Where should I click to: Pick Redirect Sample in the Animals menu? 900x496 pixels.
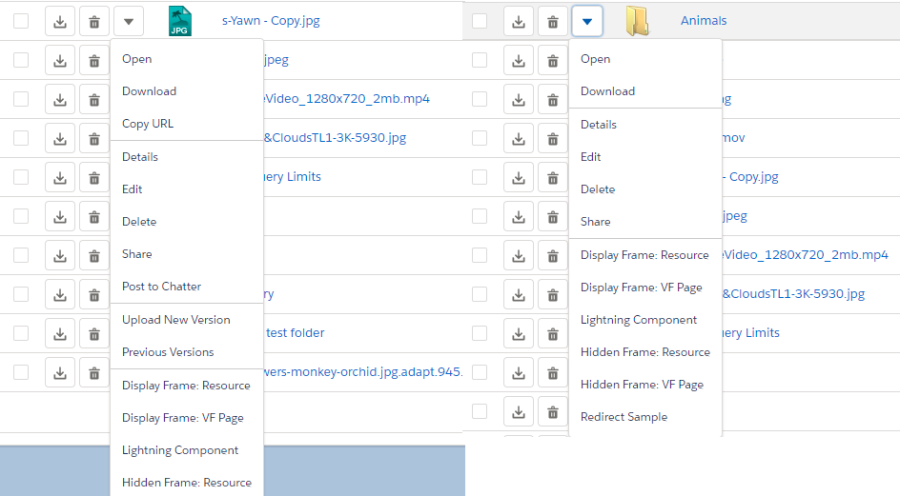click(x=623, y=417)
